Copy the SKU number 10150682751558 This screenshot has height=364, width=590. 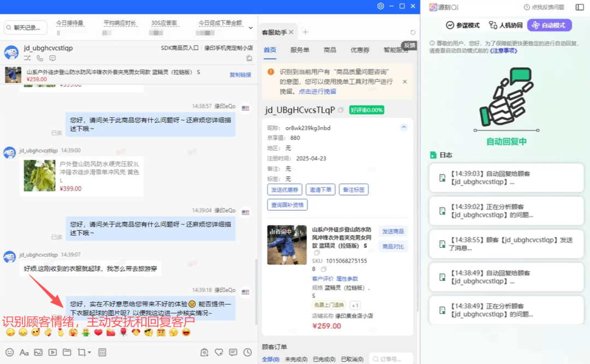pyautogui.click(x=323, y=269)
